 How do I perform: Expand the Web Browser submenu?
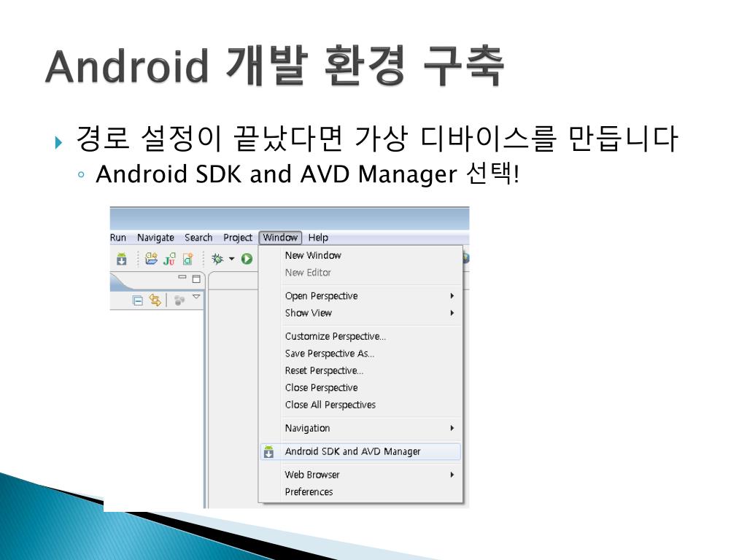(360, 475)
